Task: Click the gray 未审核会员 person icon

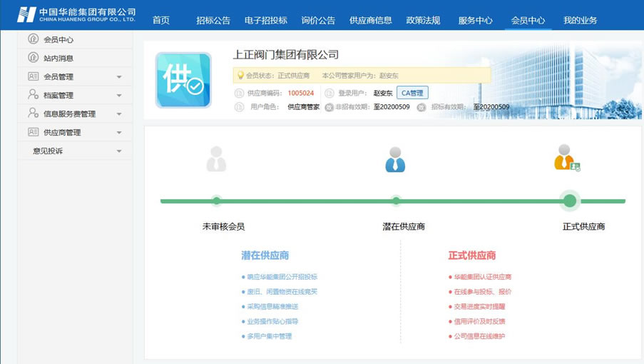Action: pos(216,159)
